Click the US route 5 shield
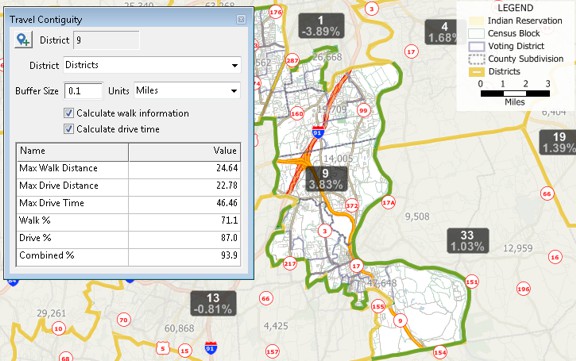Screen dimensions: 576x361 pyautogui.click(x=162, y=347)
